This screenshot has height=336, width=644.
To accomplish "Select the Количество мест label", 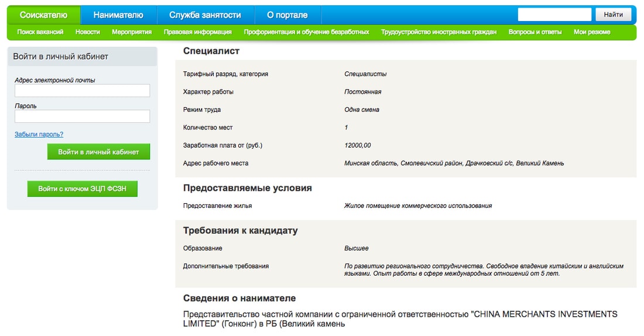I will coord(208,128).
